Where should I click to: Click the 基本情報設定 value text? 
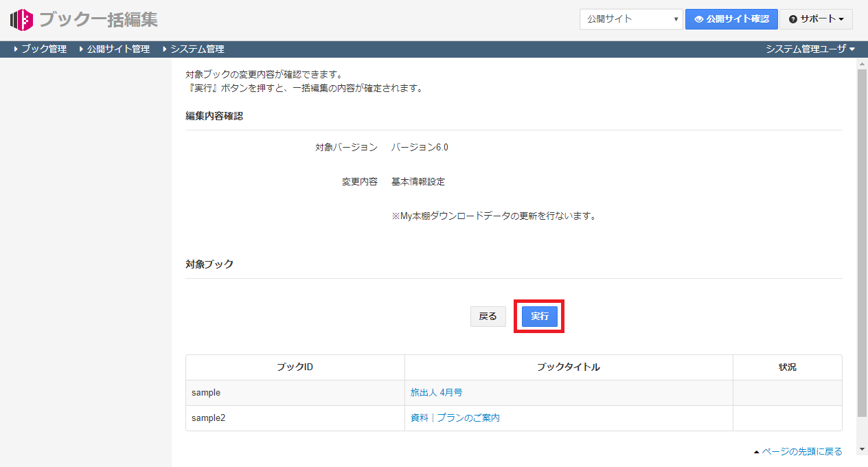click(418, 182)
